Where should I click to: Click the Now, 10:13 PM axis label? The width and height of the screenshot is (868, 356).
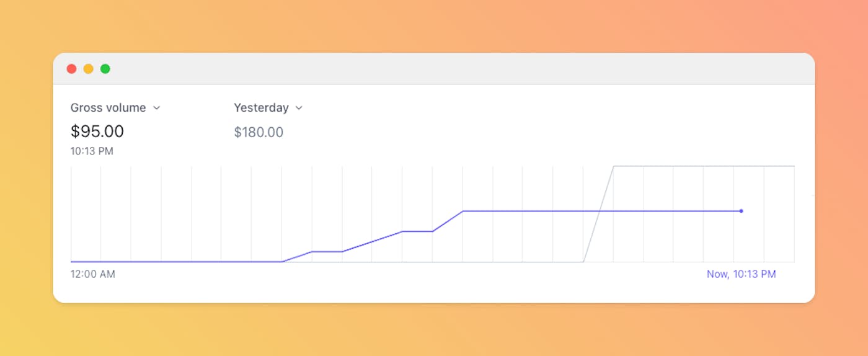coord(741,274)
